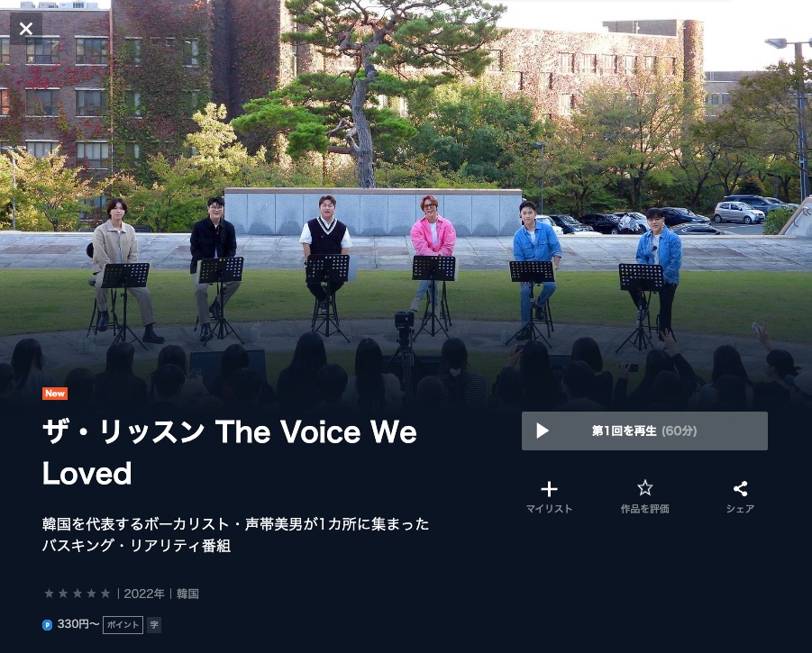This screenshot has height=653, width=812.
Task: Click the 330円〜 price text
Action: click(x=78, y=624)
